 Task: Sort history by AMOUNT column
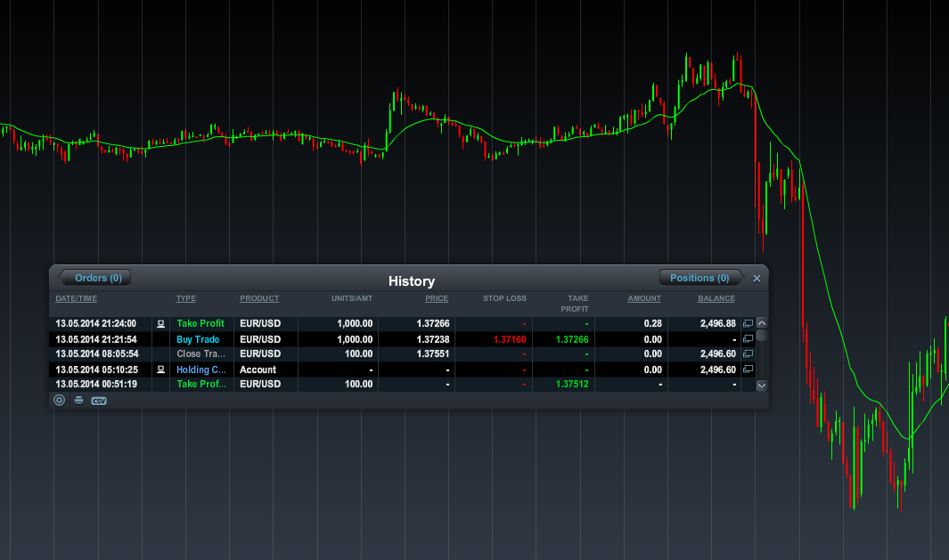click(644, 299)
